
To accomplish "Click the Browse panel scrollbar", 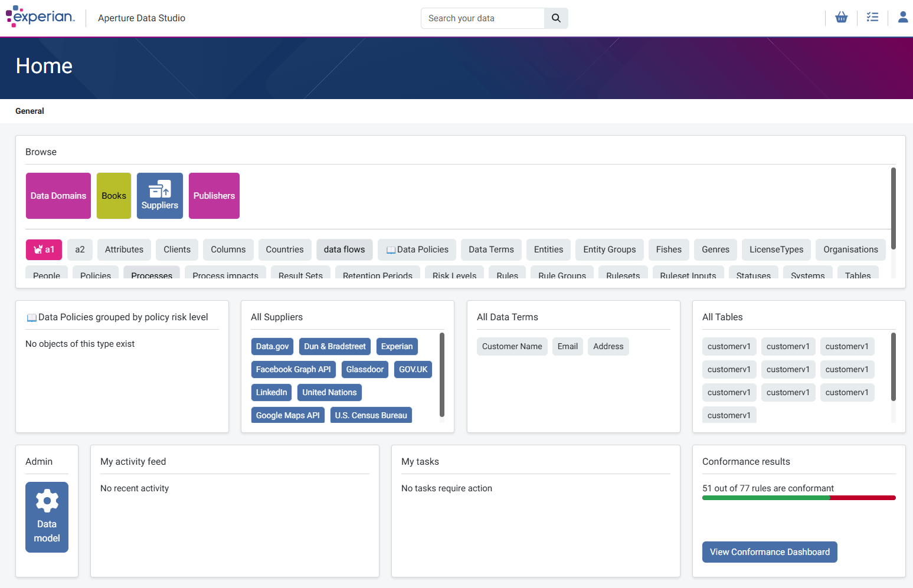I will 893,208.
